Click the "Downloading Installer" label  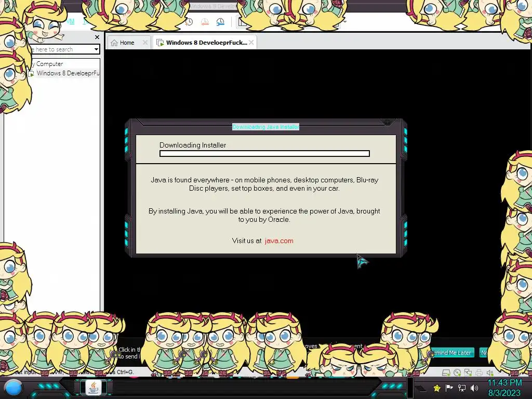coord(193,145)
